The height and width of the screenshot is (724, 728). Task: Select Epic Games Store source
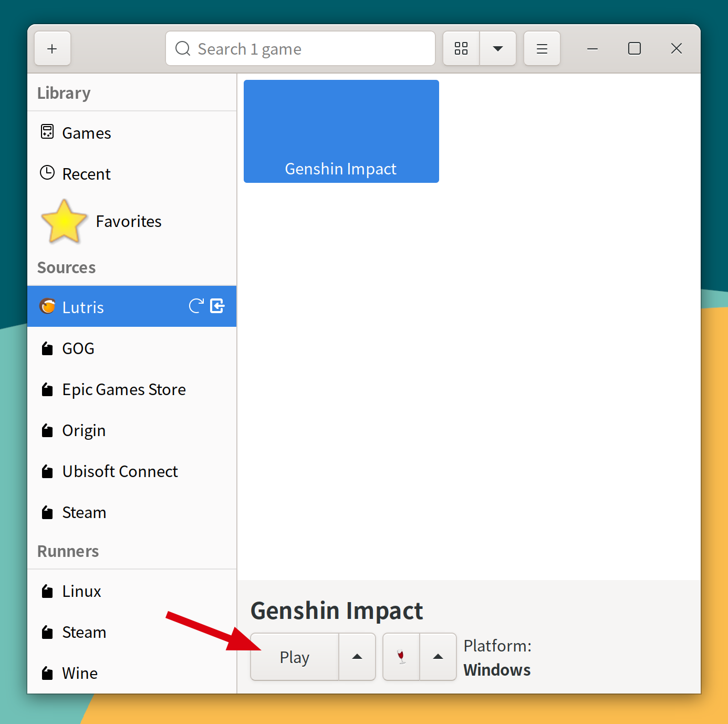pos(132,389)
